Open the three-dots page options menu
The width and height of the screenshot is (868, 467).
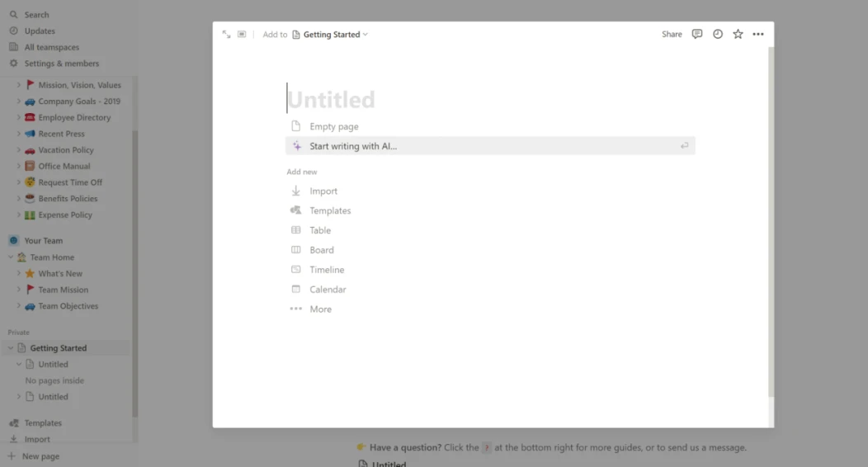tap(758, 35)
